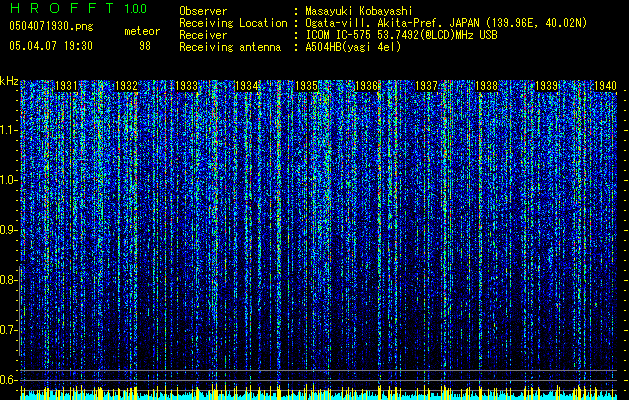The image size is (629, 400).
Task: Click the meteor count 98
Action: [145, 46]
